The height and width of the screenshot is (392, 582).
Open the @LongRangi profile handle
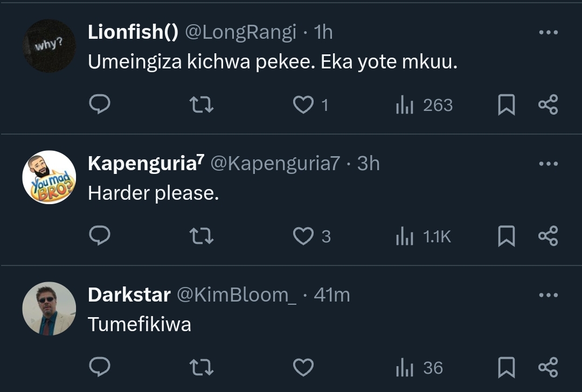point(241,33)
